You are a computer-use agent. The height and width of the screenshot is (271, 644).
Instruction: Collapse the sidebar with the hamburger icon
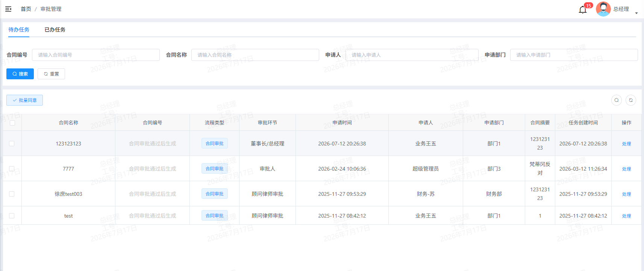point(8,9)
